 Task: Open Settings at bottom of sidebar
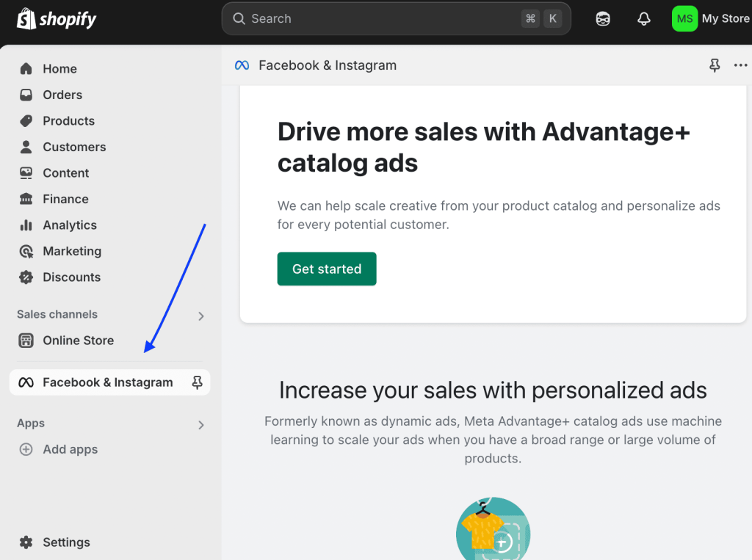click(65, 542)
